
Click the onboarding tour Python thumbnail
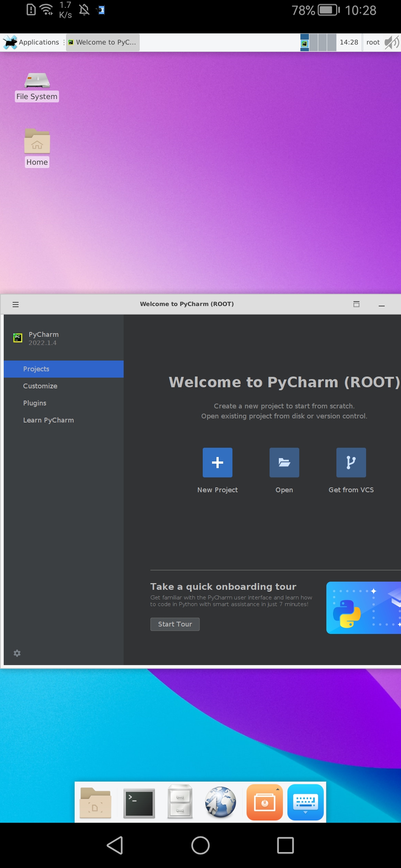pyautogui.click(x=363, y=608)
